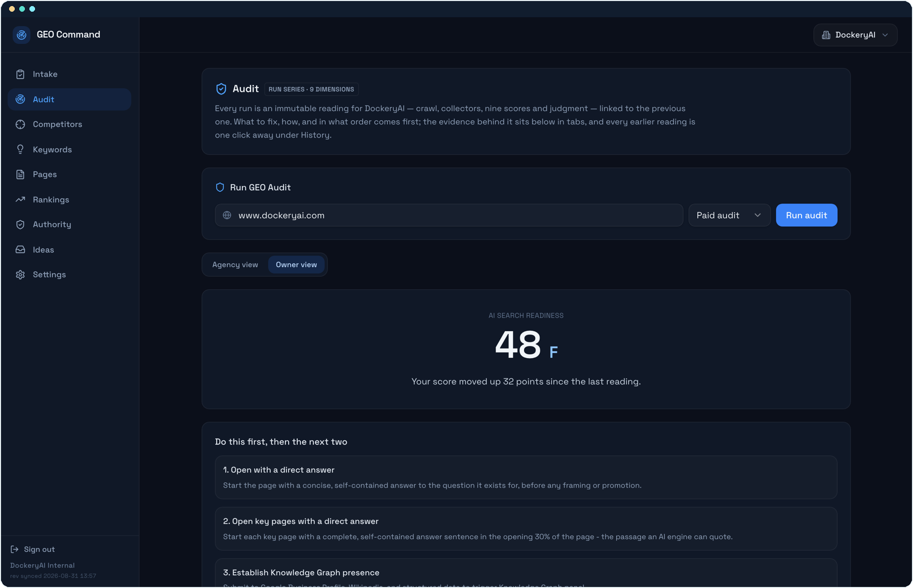Click the Sign out arrow icon
The width and height of the screenshot is (913, 588).
[x=15, y=549]
